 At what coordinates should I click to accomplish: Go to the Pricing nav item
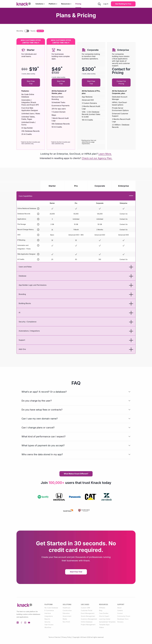click(78, 4)
